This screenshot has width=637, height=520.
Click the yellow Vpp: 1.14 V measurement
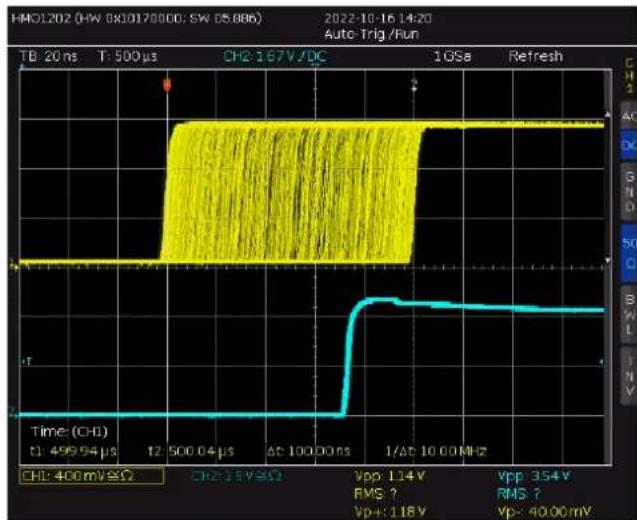click(389, 476)
